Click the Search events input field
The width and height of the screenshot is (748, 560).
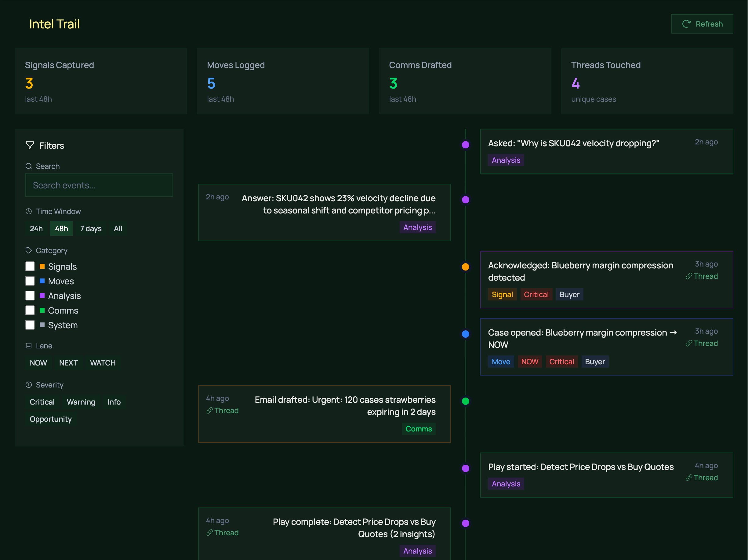coord(99,185)
